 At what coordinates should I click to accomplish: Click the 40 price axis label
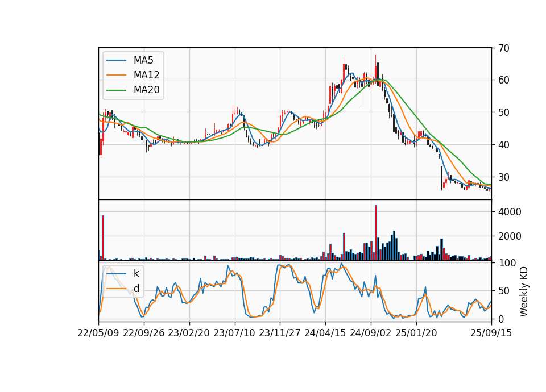[503, 145]
